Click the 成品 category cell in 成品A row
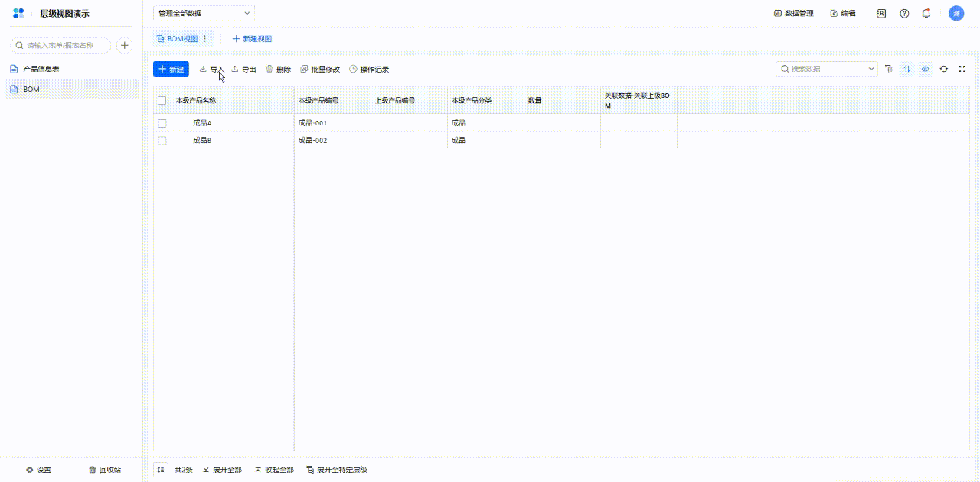Screen dimensions: 980x482 (485, 123)
